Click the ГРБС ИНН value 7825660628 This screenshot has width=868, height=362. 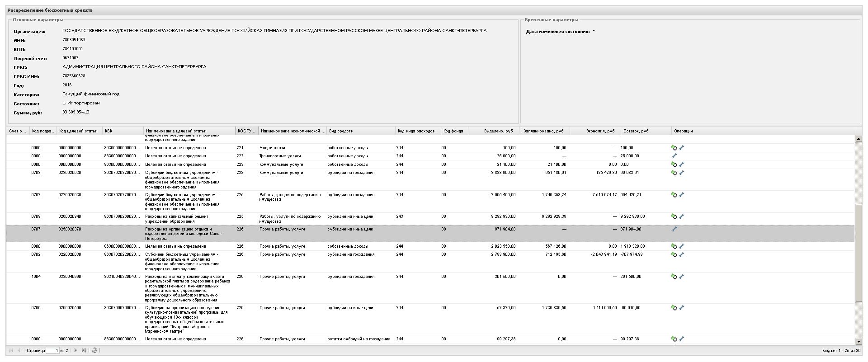tap(74, 76)
